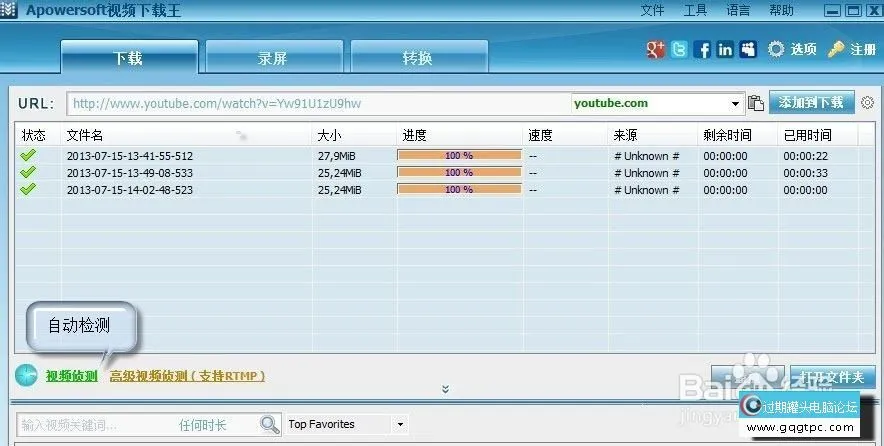Open download settings gear beside 添加到下载
This screenshot has width=884, height=446.
coord(867,103)
